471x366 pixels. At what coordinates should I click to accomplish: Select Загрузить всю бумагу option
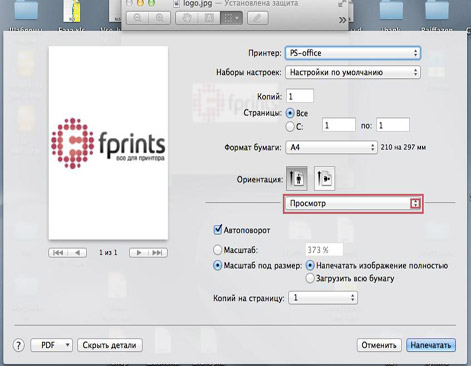pyautogui.click(x=310, y=278)
